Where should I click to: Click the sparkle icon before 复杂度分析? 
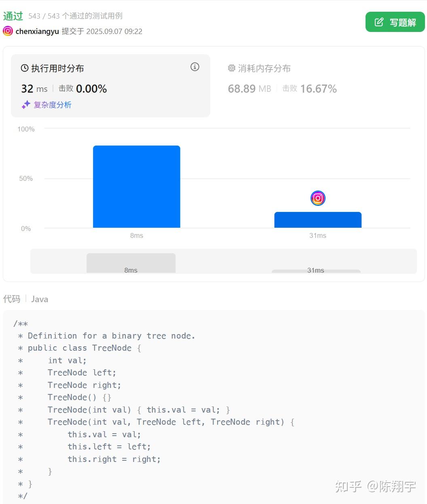(x=26, y=105)
